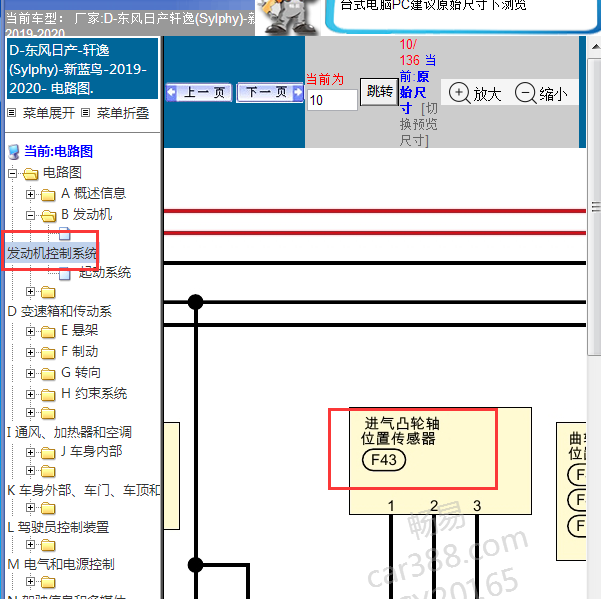Image resolution: width=601 pixels, height=599 pixels.
Task: Click the J 车身内部 folder icon
Action: point(48,453)
